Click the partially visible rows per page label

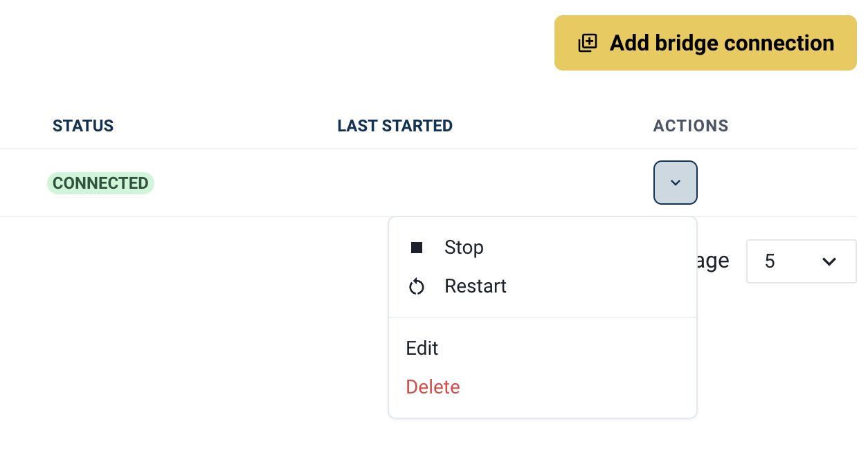[x=714, y=261]
